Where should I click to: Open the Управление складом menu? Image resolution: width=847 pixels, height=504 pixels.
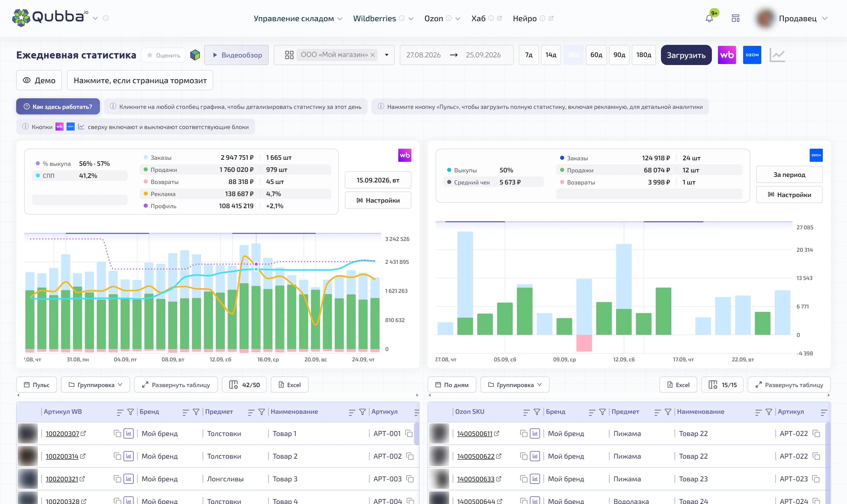coord(298,18)
